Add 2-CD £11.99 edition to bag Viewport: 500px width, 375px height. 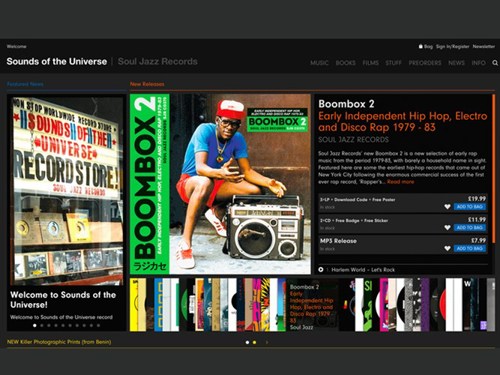point(470,228)
